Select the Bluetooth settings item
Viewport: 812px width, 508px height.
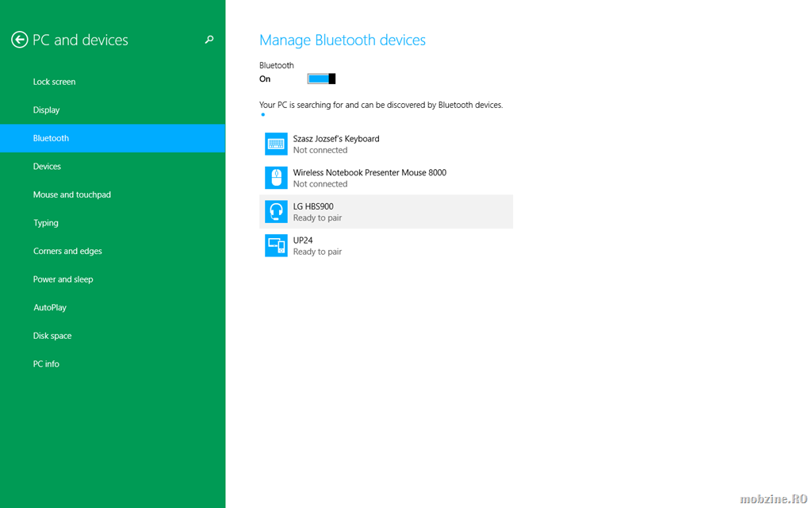click(x=113, y=138)
